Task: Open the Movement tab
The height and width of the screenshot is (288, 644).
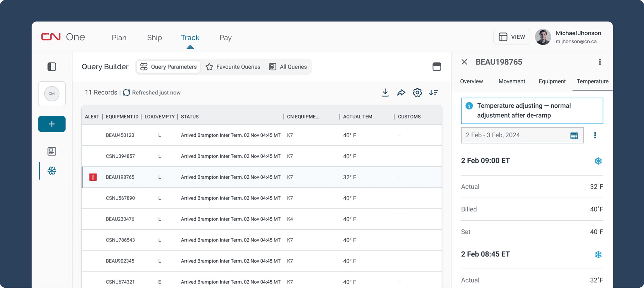Action: 512,81
